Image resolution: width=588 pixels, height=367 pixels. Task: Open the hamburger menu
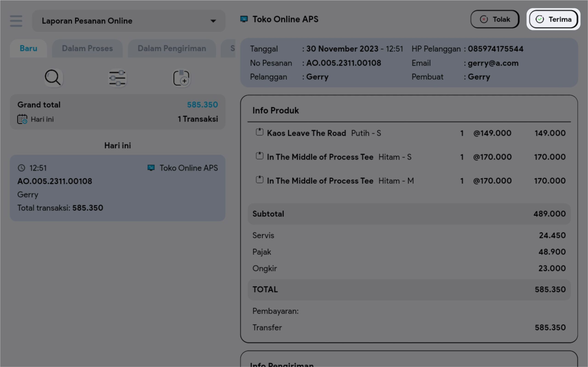click(16, 21)
